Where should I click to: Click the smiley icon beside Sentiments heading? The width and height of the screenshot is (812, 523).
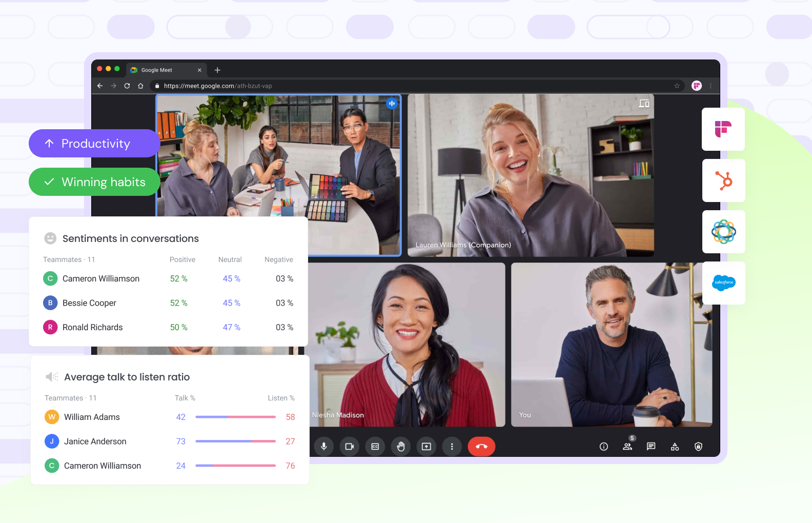(50, 238)
